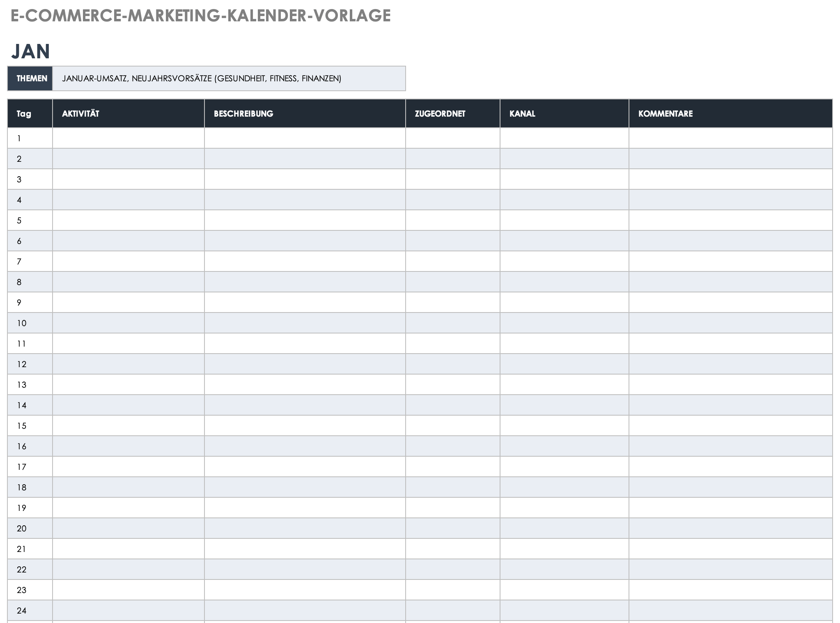Select day 4 cell
The image size is (840, 623).
(30, 200)
